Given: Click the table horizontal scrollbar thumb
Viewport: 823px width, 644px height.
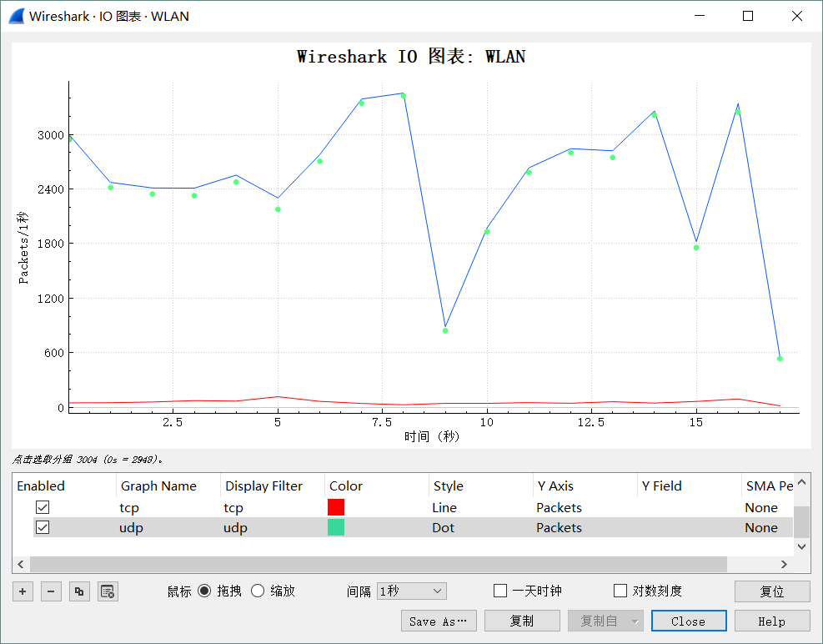Looking at the screenshot, I should [379, 564].
